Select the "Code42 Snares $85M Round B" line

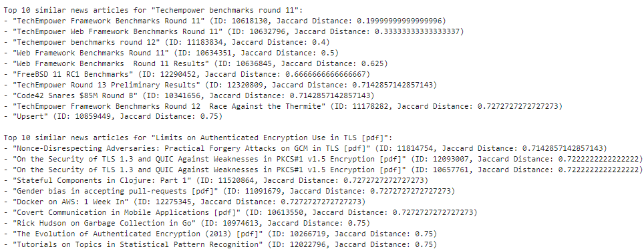pyautogui.click(x=189, y=95)
